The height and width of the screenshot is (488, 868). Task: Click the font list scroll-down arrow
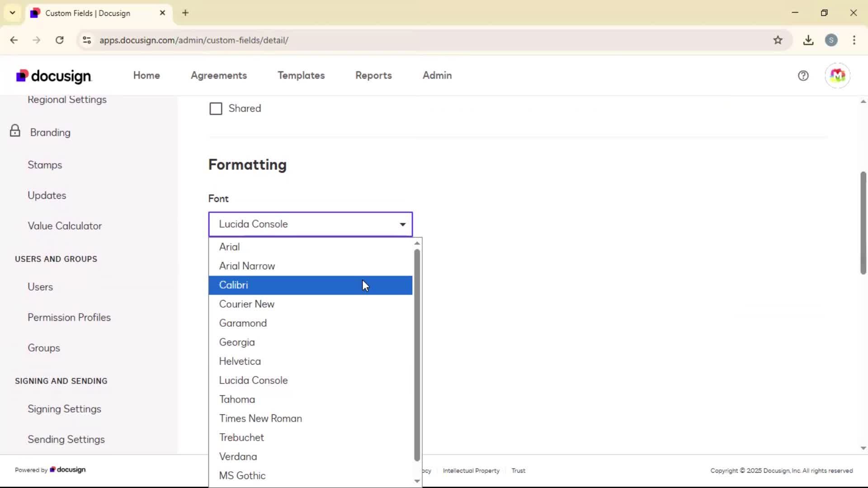coord(417,481)
